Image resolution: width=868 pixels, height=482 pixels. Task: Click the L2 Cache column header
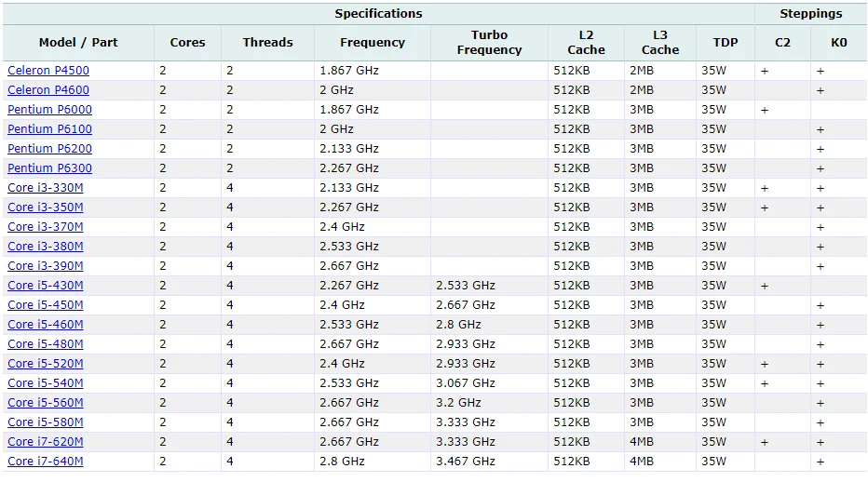pos(586,43)
